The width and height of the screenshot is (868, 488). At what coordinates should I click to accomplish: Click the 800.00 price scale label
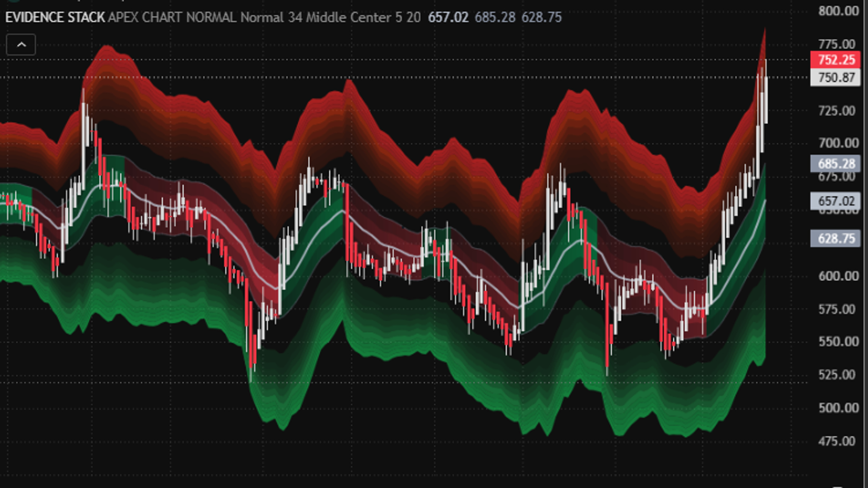click(x=839, y=11)
